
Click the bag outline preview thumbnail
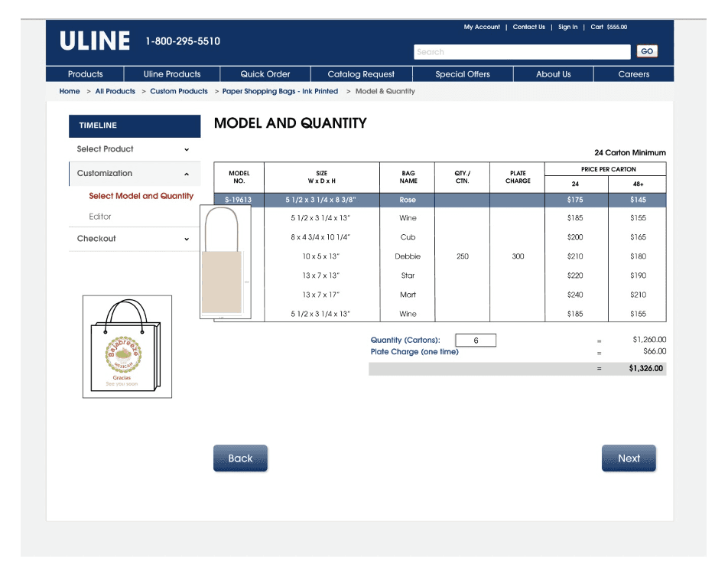click(225, 262)
